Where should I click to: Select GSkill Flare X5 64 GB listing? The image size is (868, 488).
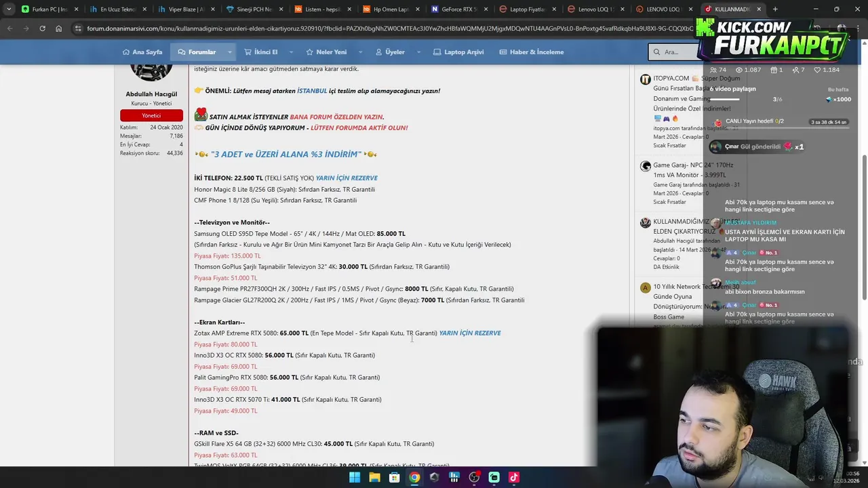pyautogui.click(x=314, y=444)
